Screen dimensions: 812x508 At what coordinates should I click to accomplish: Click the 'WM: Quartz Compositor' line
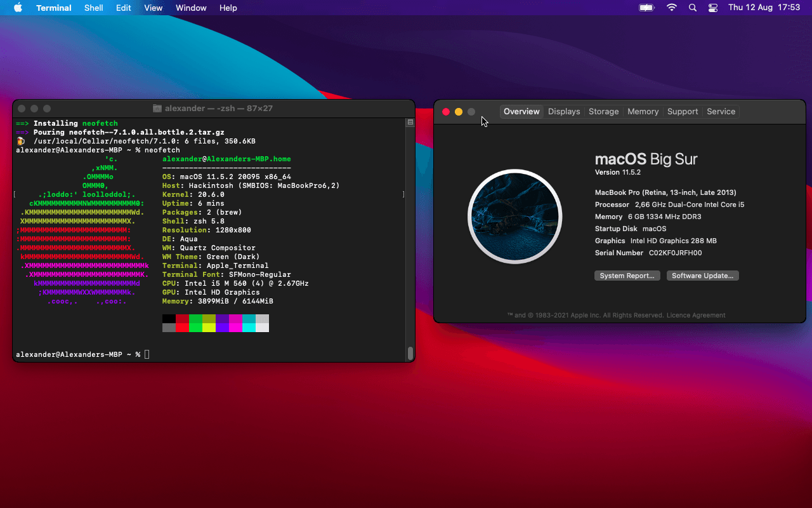[209, 248]
